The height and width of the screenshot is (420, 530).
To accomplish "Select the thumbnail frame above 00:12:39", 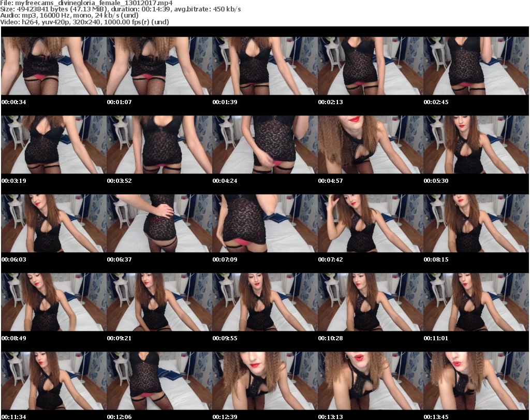I will 265,381.
